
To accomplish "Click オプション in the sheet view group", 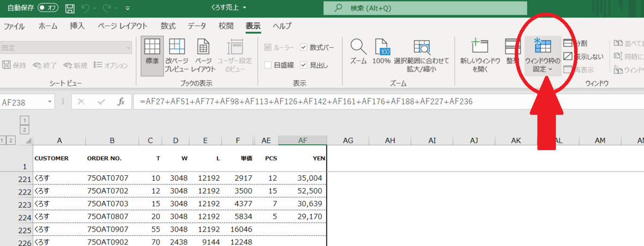I will (x=111, y=65).
